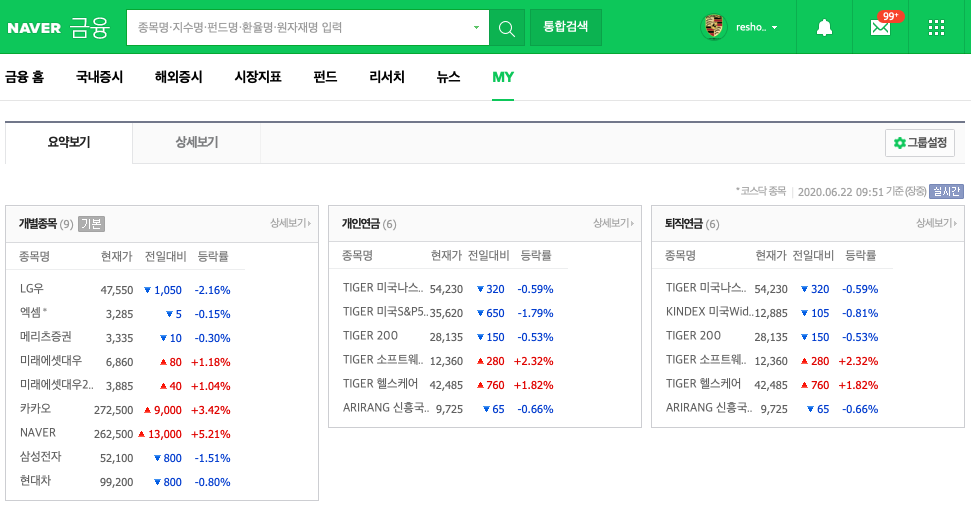Open the LG우 stock
Viewport: 971px width, 510px height.
click(x=32, y=288)
